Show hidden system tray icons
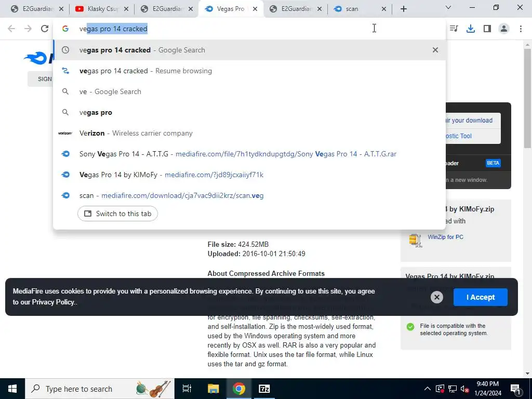This screenshot has height=399, width=532. (428, 389)
